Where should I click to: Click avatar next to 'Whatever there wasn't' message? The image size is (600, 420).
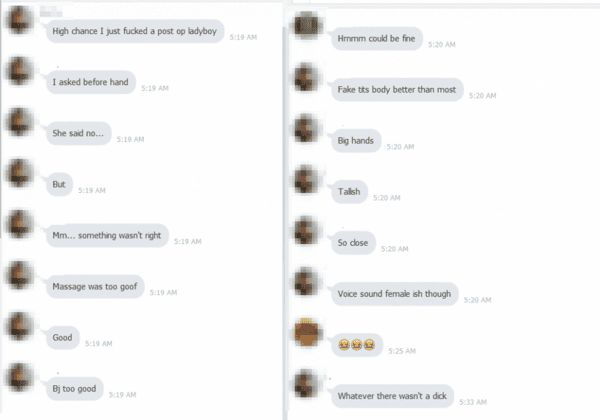point(307,384)
